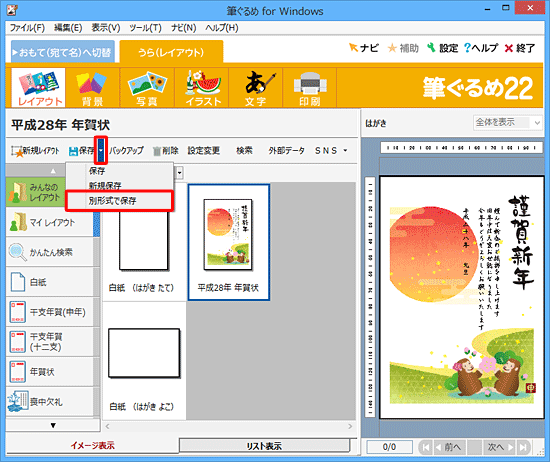The height and width of the screenshot is (462, 550).
Task: Open the 編集(E) menu
Action: 68,28
